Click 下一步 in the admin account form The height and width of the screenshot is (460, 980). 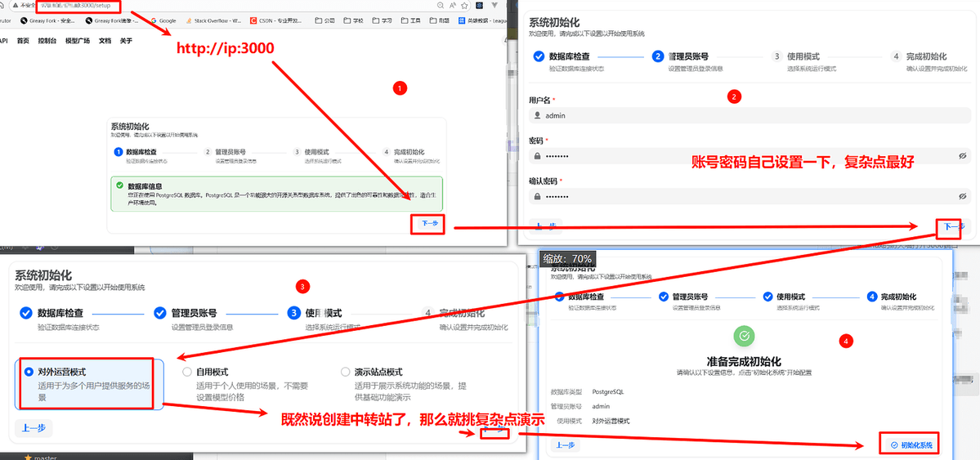[x=953, y=226]
